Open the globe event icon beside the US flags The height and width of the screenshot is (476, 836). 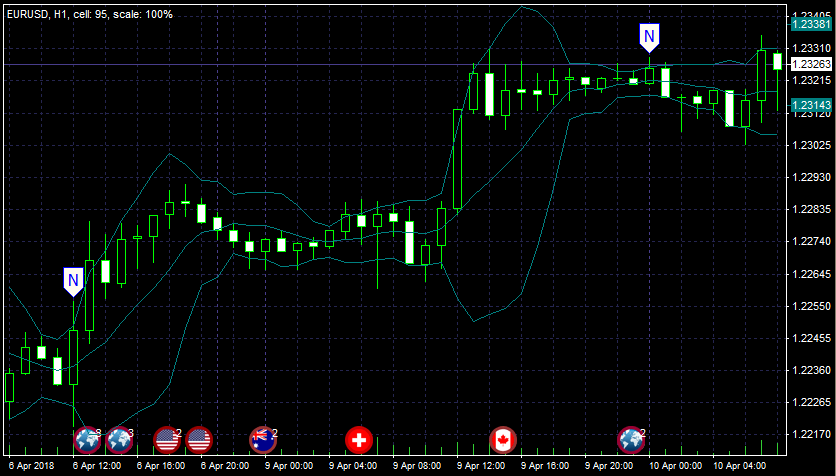click(119, 440)
